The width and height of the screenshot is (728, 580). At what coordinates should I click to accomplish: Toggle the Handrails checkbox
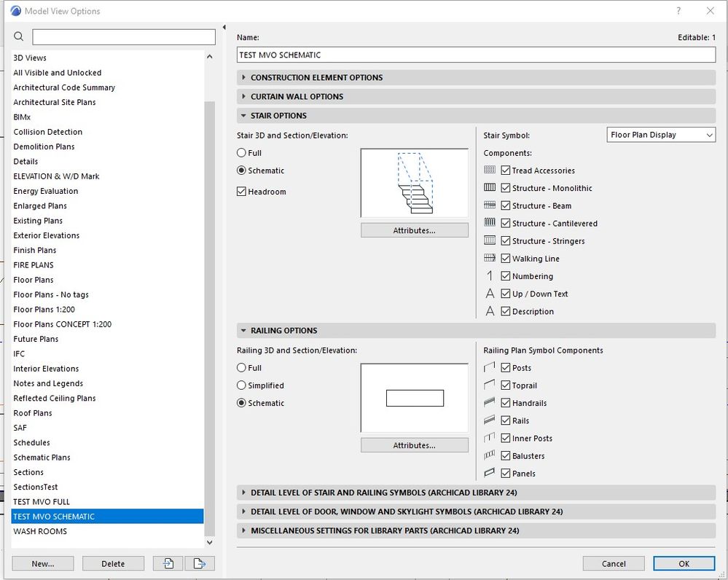click(x=506, y=403)
